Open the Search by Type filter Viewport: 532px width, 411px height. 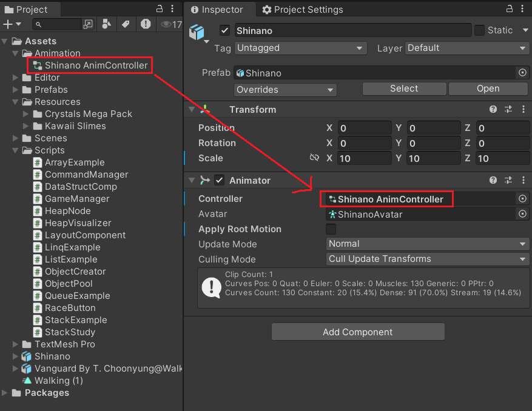(x=107, y=24)
